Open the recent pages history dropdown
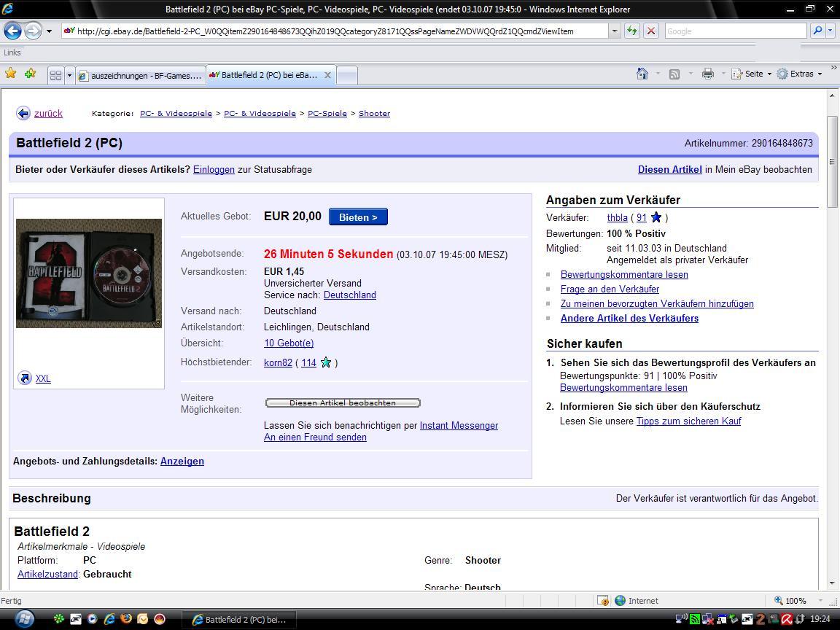The width and height of the screenshot is (840, 630). pos(50,31)
